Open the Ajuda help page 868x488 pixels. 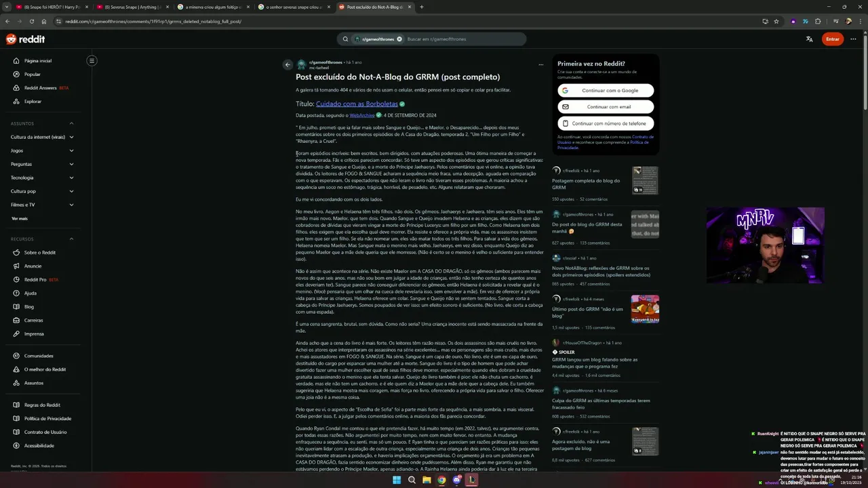30,293
